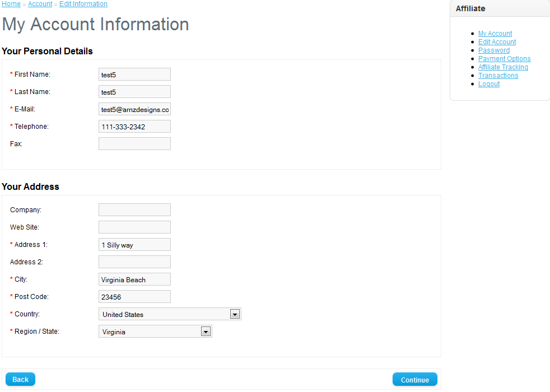Click the empty Fax field

134,144
